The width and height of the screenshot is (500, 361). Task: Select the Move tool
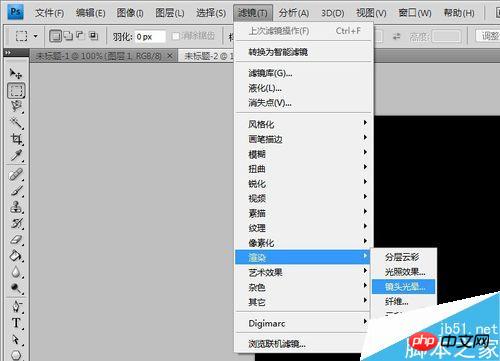point(16,73)
